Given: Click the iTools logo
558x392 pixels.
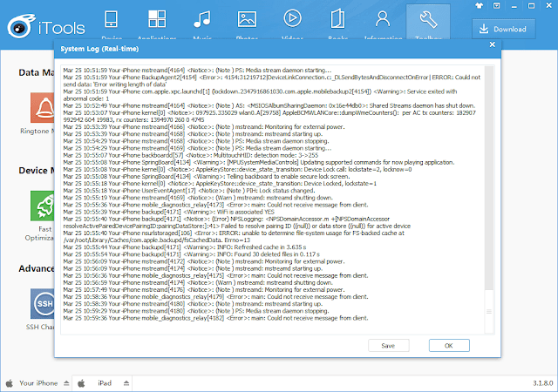Looking at the screenshot, I should point(46,26).
